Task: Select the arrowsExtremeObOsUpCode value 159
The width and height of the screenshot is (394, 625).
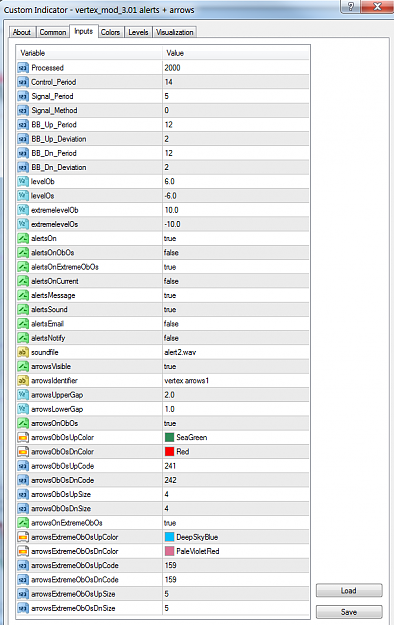Action: click(x=170, y=566)
